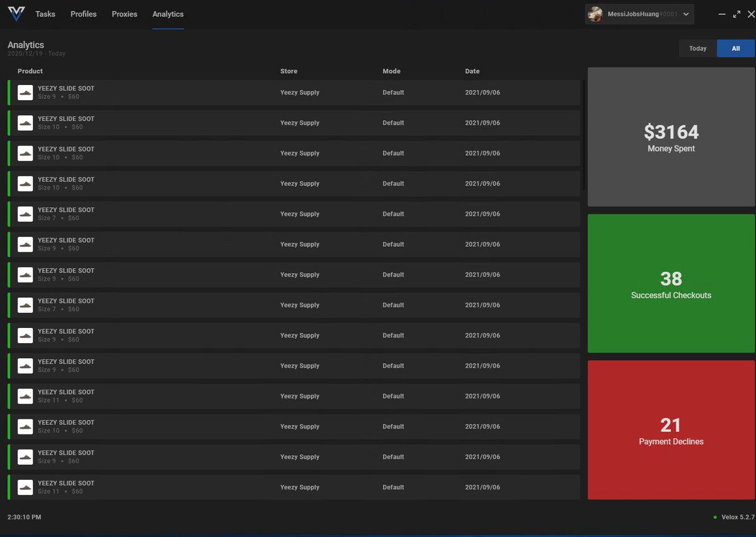Click the 38 Successful Checkouts card
This screenshot has height=537, width=756.
pyautogui.click(x=671, y=283)
